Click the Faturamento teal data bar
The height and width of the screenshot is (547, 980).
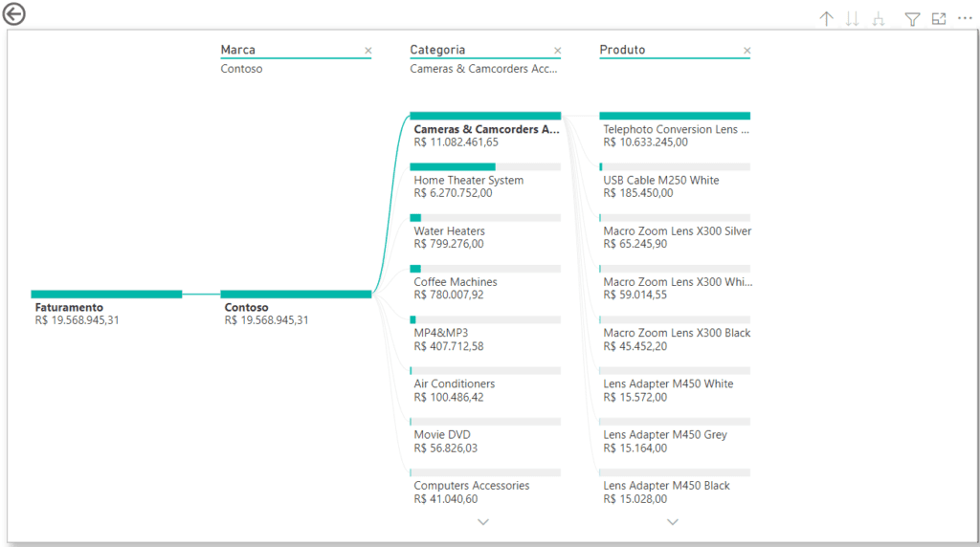pyautogui.click(x=106, y=295)
